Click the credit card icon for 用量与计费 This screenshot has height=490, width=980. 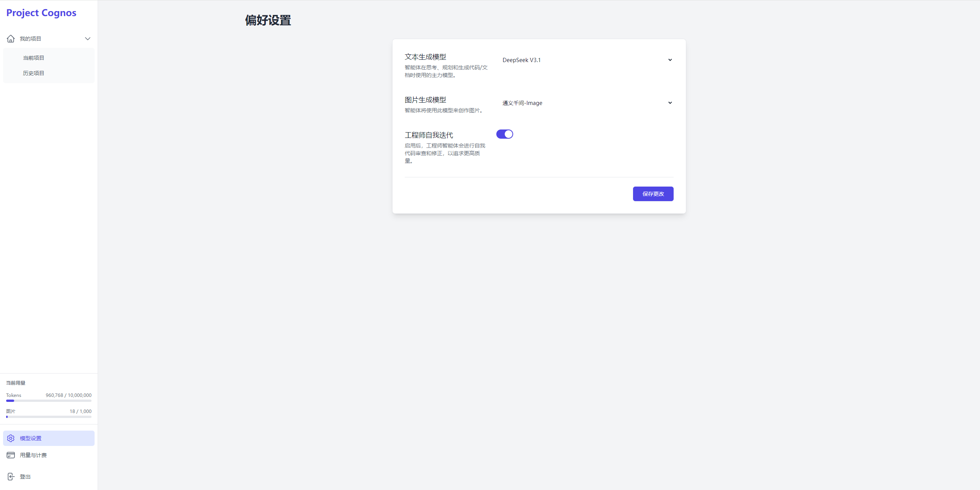pos(11,455)
